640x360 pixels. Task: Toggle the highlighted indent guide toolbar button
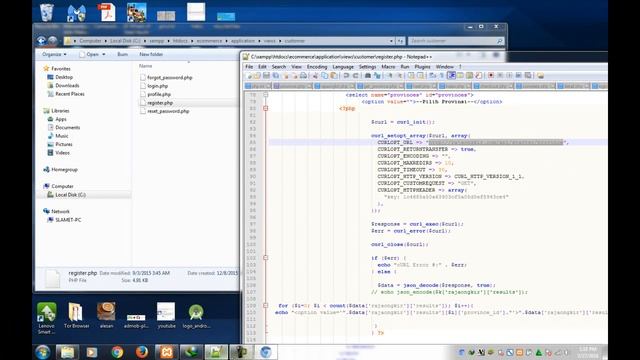pyautogui.click(x=451, y=76)
